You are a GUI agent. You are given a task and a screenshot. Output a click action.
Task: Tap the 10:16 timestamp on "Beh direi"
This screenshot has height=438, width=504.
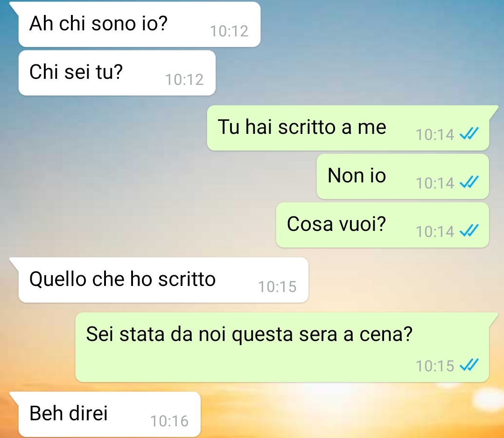169,421
